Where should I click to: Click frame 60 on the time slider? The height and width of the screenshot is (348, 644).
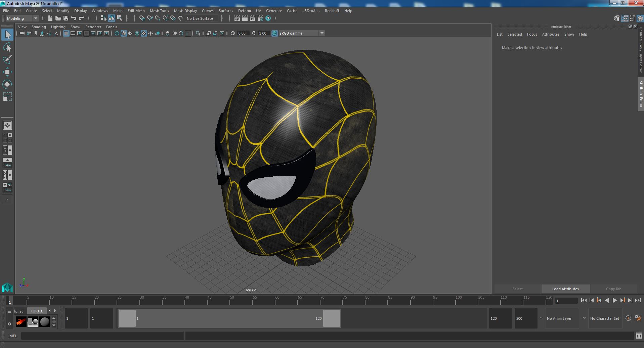(277, 300)
